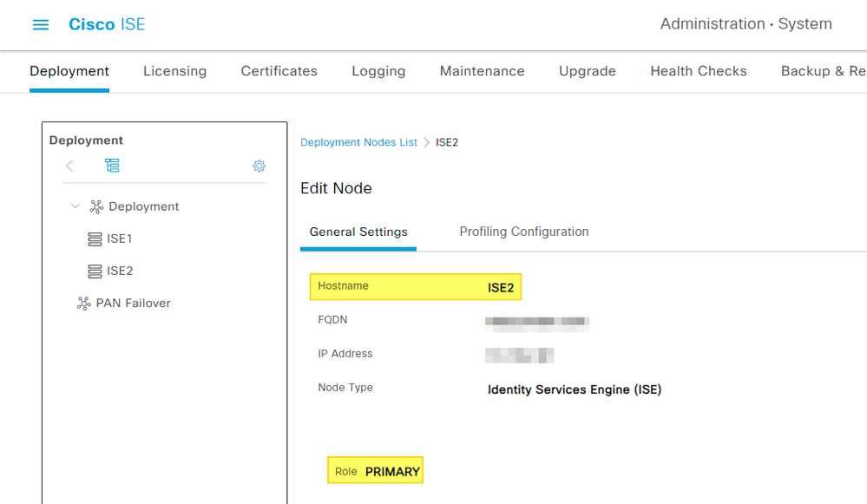Click the Node Type field label
This screenshot has height=504, width=867.
[345, 388]
